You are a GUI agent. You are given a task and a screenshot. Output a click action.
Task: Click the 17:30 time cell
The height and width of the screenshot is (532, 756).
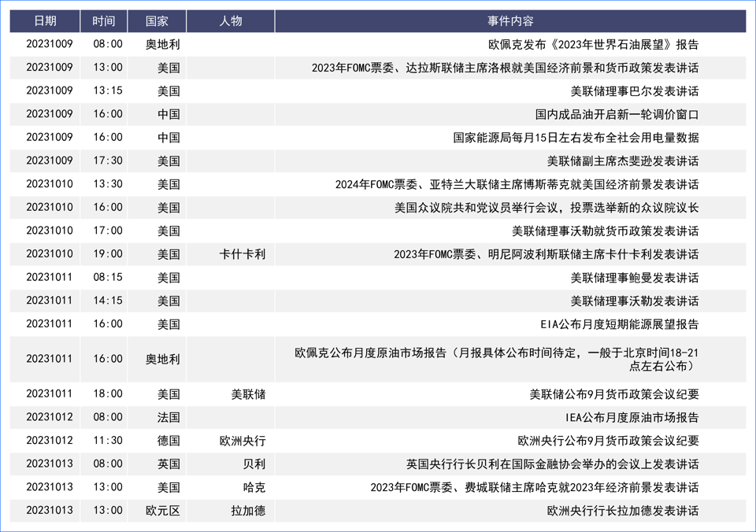[108, 161]
